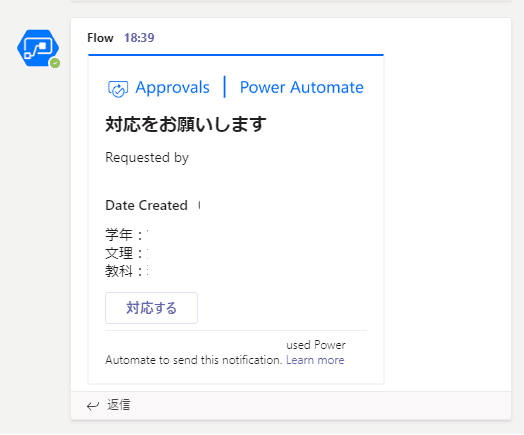Screen dimensions: 524x435
Task: Click the title 対応をお願いします
Action: point(186,124)
